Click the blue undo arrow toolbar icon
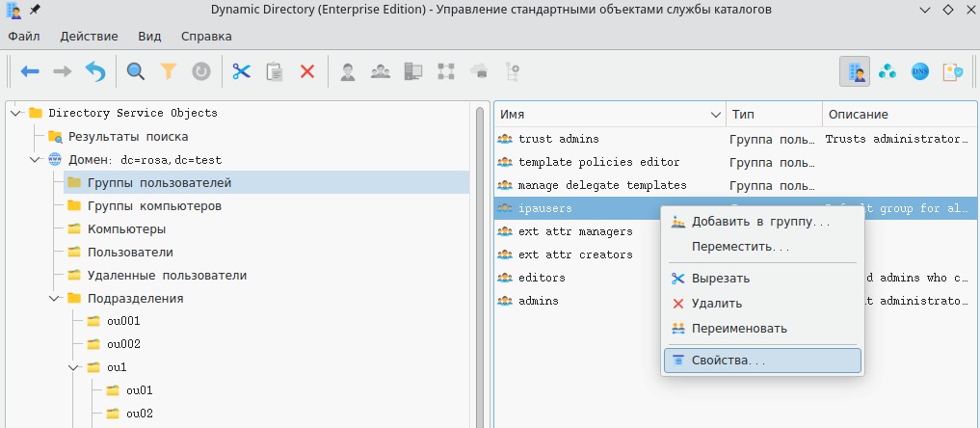Image resolution: width=980 pixels, height=428 pixels. tap(94, 71)
